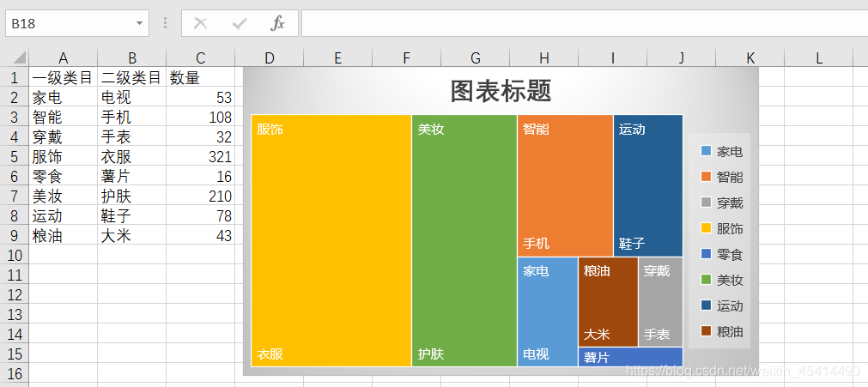Click the 服饰 legend entry

tap(722, 228)
